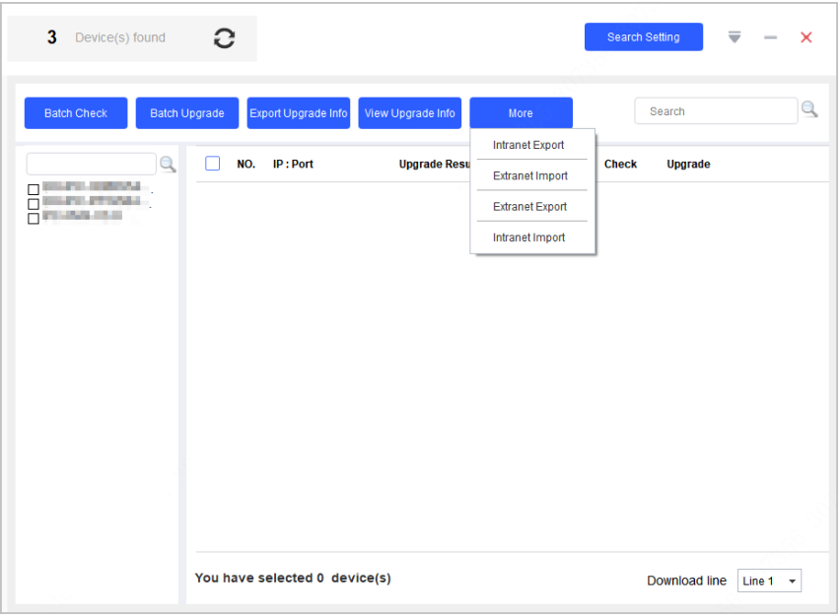Viewport: 840px width, 616px height.
Task: Open the triangle dropdown menu icon in title bar
Action: click(735, 37)
